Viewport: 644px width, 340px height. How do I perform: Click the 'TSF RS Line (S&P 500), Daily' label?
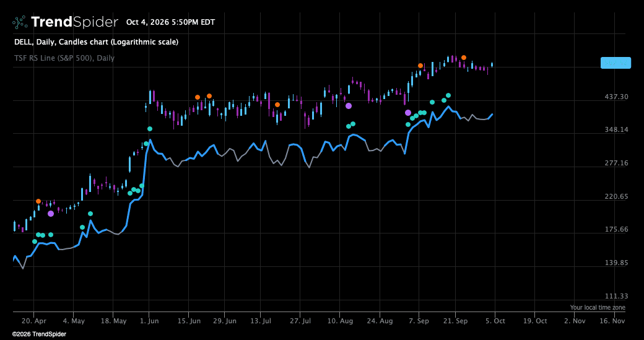64,58
